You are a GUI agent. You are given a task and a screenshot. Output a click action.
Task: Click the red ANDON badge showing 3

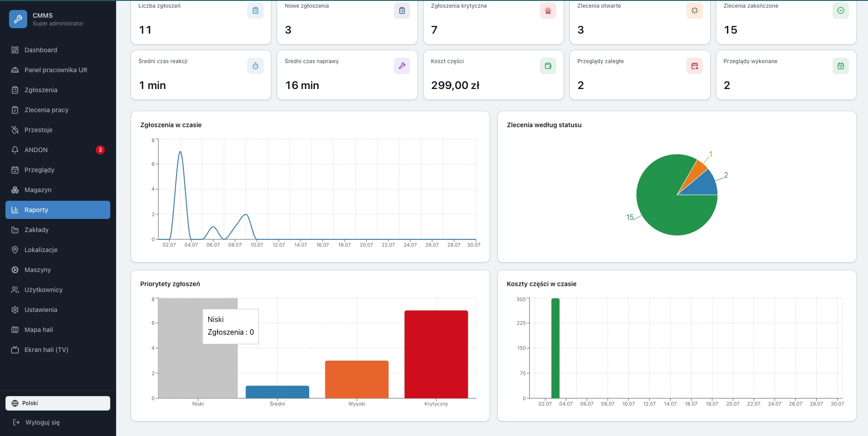100,150
